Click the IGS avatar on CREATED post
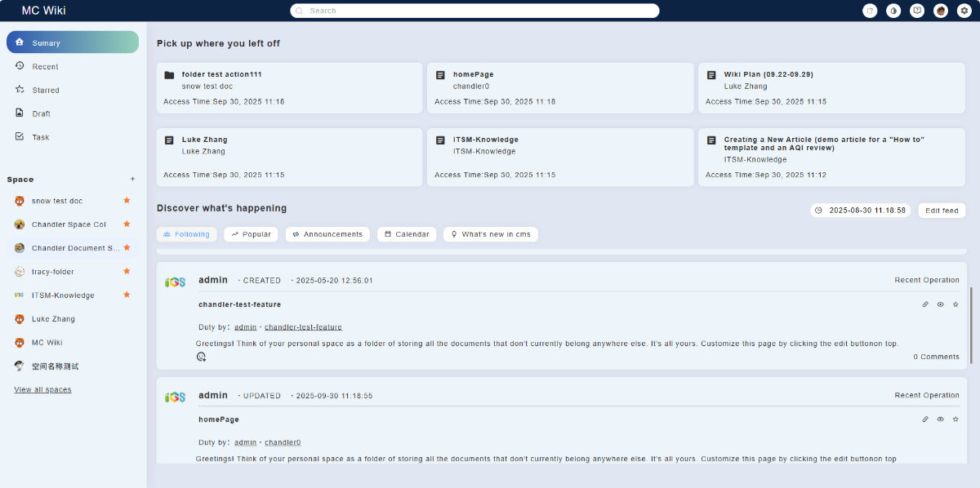Screen dimensions: 980x488 click(x=175, y=282)
